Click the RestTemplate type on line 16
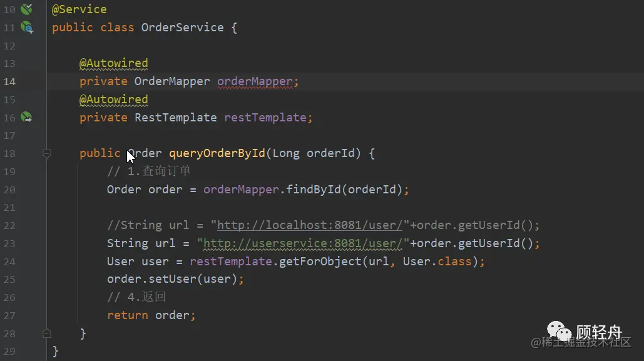Viewport: 644px width, 361px height. point(176,118)
